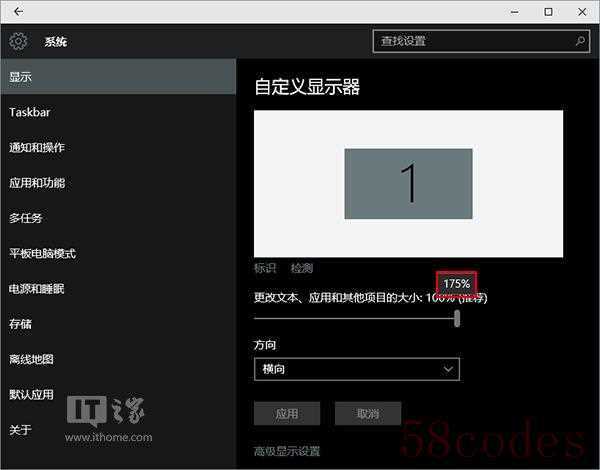Type in the 查找设置 search field
600x470 pixels.
coord(470,42)
